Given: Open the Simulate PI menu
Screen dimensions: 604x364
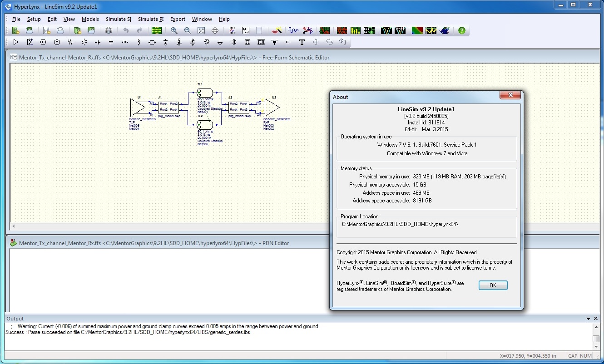Looking at the screenshot, I should tap(151, 19).
